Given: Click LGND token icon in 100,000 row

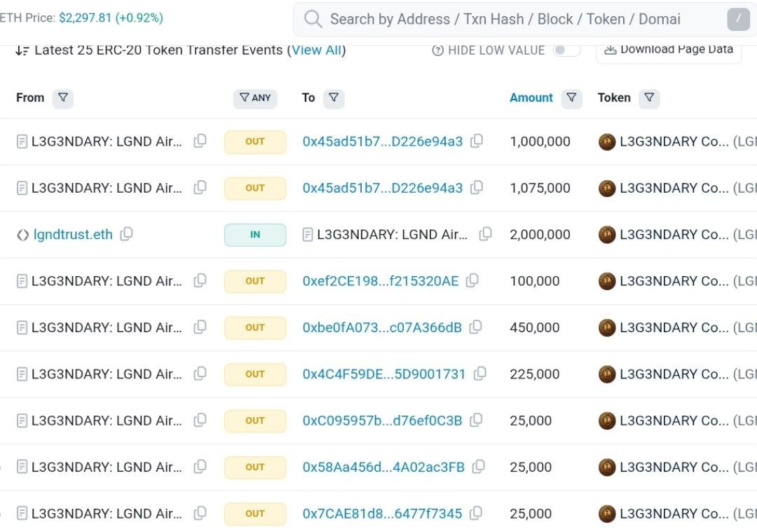Looking at the screenshot, I should (607, 282).
